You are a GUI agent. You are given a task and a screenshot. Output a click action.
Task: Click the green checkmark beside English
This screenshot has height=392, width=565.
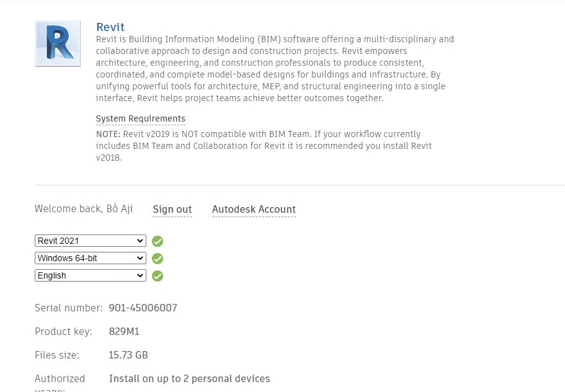[158, 276]
